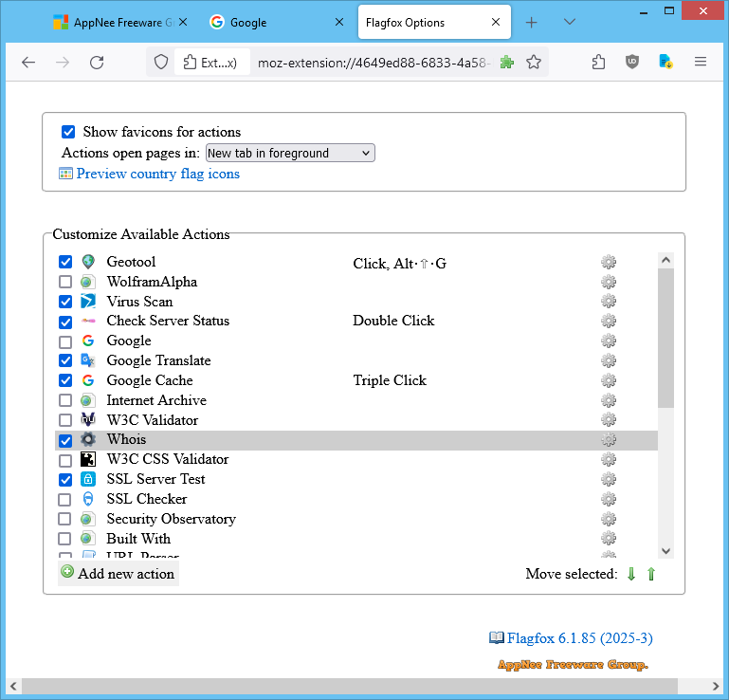Open settings gear for Geotool action

click(608, 263)
